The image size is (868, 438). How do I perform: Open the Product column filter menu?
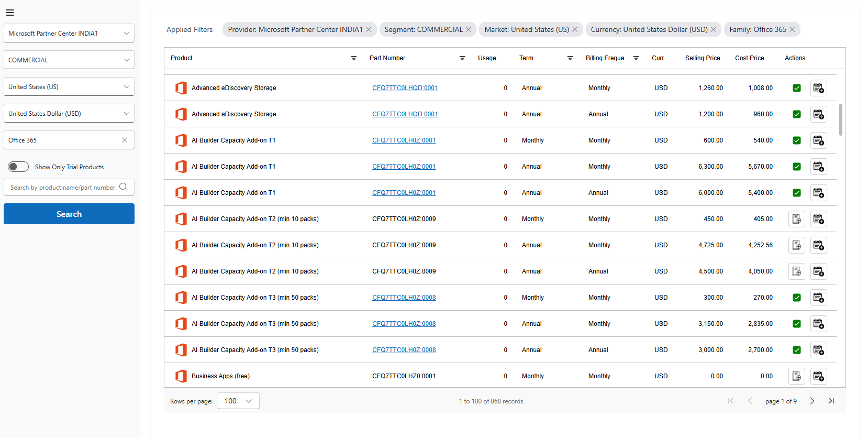[354, 58]
